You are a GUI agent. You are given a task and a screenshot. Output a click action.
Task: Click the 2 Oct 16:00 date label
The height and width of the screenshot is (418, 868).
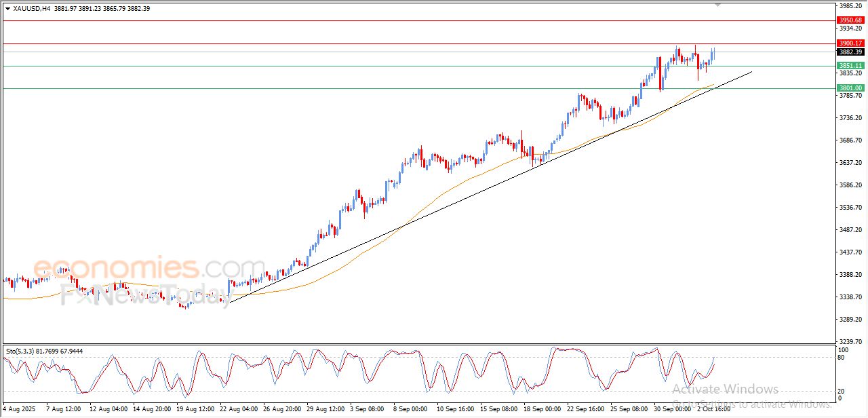click(x=713, y=409)
